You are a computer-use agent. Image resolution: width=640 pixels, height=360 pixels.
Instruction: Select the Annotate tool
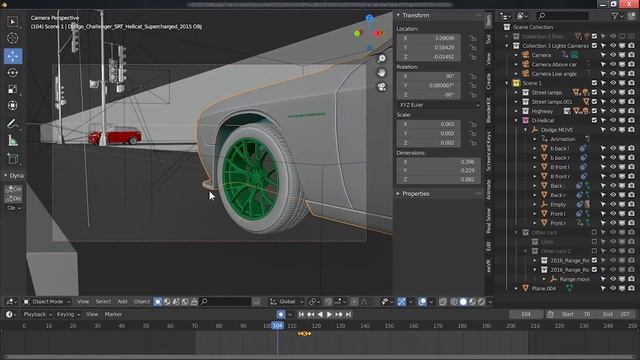tap(13, 124)
